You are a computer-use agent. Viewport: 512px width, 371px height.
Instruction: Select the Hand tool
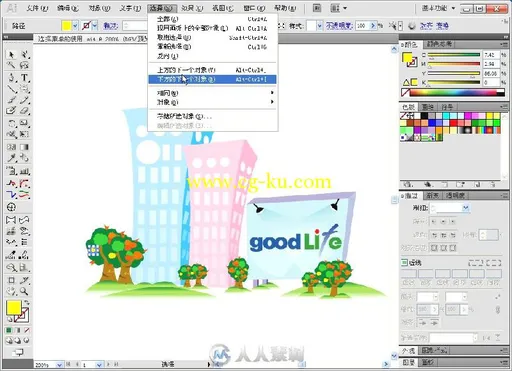pyautogui.click(x=11, y=291)
